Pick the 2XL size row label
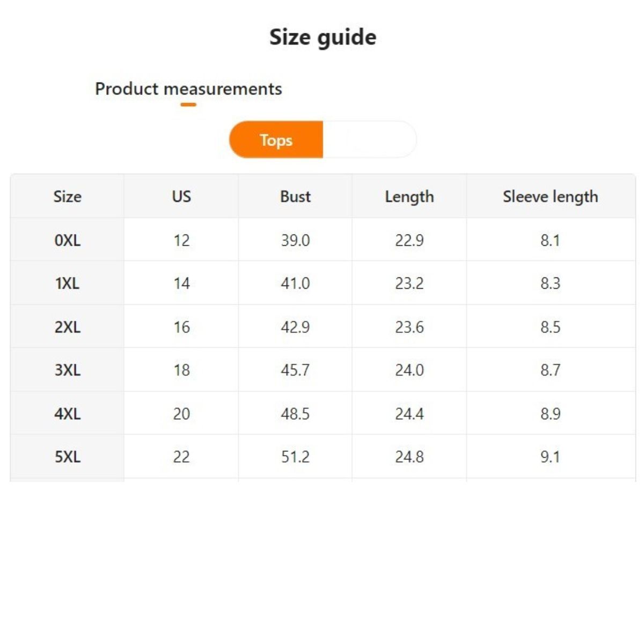This screenshot has height=644, width=644. [x=67, y=327]
